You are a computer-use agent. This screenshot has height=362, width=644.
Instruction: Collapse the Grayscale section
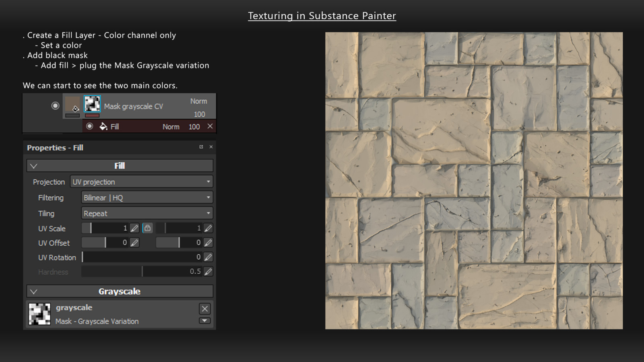tap(34, 292)
